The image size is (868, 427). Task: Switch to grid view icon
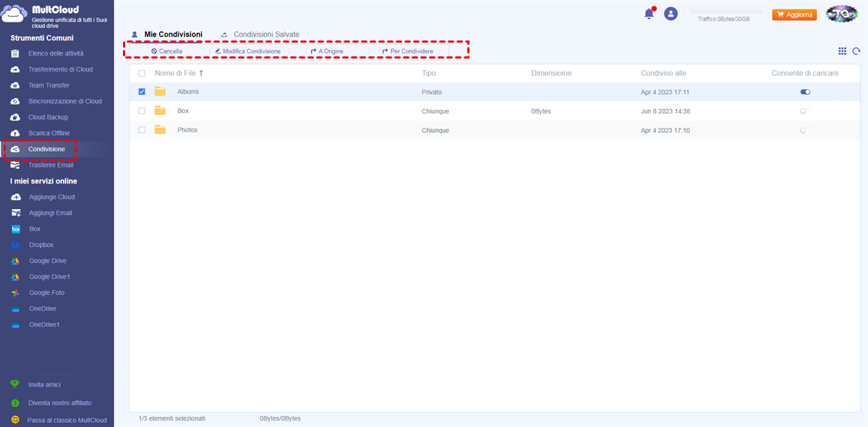[x=842, y=51]
